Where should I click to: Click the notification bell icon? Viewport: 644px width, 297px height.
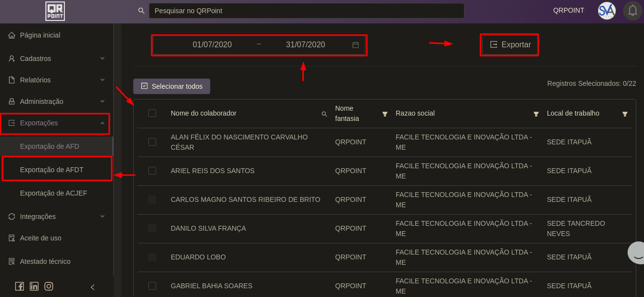coord(632,10)
